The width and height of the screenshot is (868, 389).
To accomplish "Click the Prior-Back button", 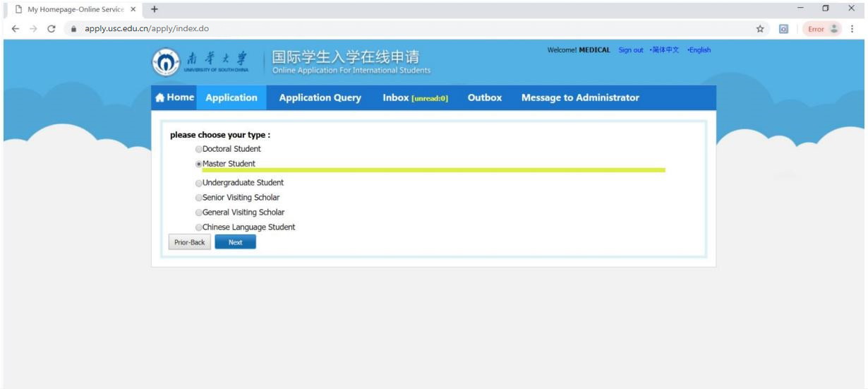I will pyautogui.click(x=189, y=242).
